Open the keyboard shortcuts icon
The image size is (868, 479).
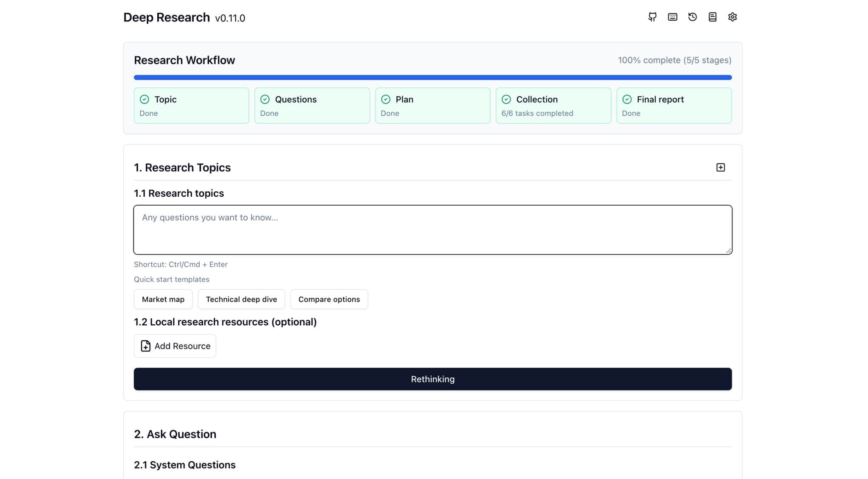click(672, 17)
